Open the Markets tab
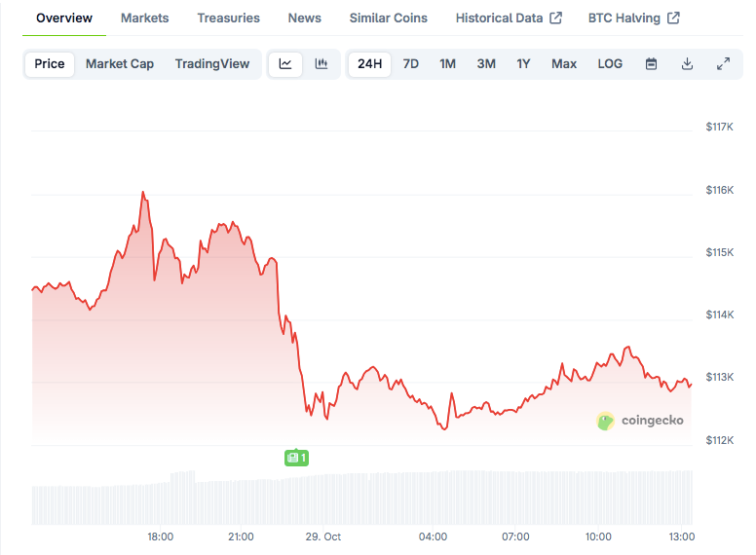Screen dimensions: 756x555 pos(144,18)
